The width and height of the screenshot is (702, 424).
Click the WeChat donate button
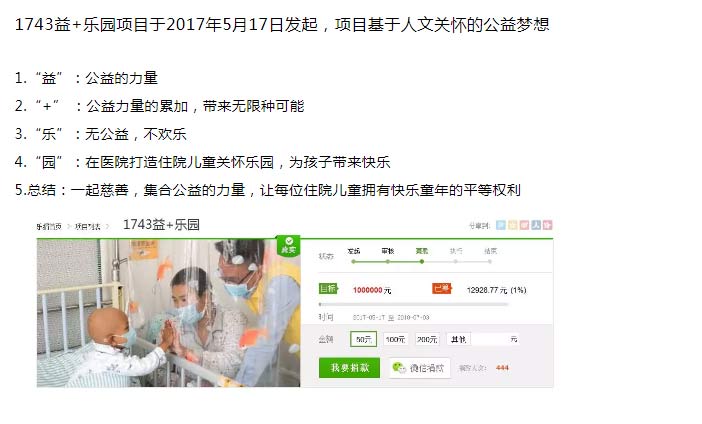click(419, 368)
